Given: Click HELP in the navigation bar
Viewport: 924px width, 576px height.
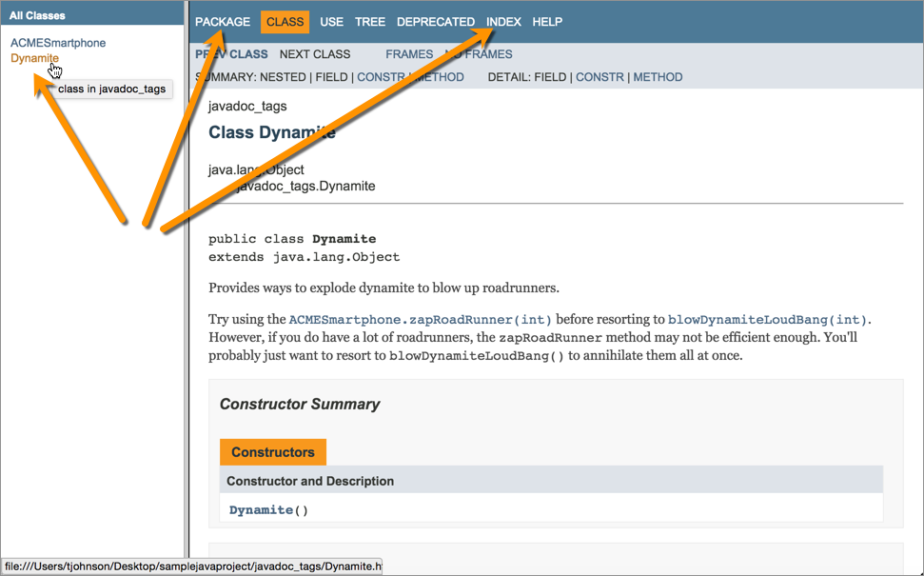Looking at the screenshot, I should (547, 22).
